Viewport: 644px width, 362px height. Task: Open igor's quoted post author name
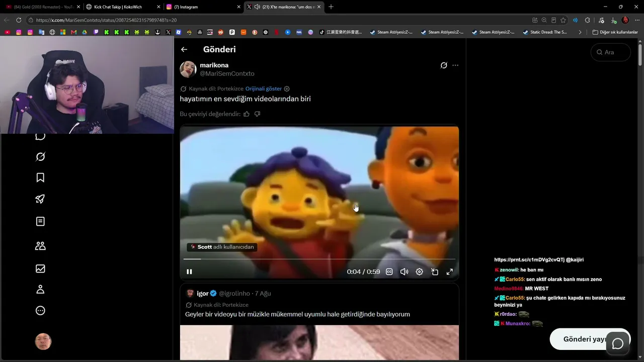click(x=203, y=294)
